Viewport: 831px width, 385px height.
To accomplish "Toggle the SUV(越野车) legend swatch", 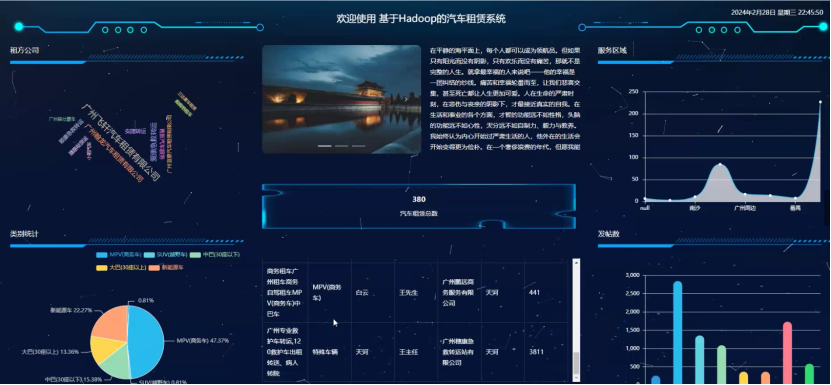I will coord(150,255).
